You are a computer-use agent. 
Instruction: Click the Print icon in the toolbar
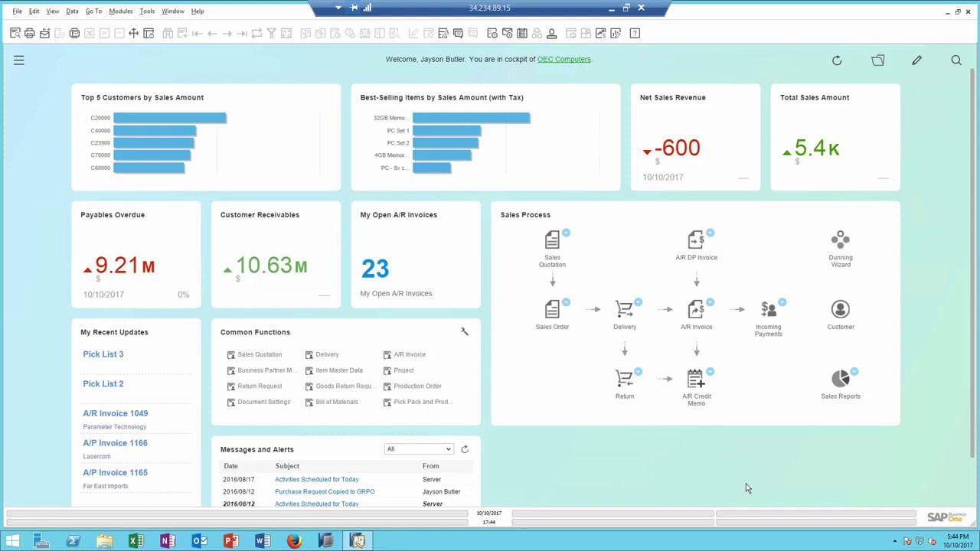tap(29, 33)
